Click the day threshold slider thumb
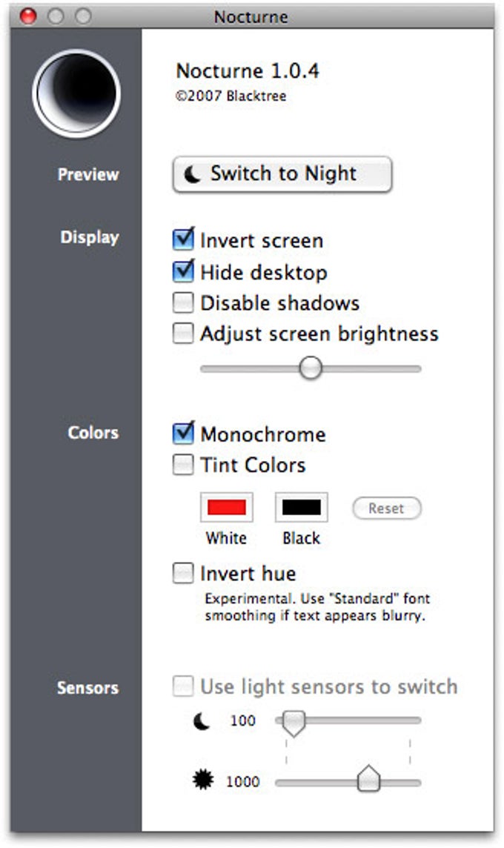Screen dimensions: 504x848 (x=369, y=779)
